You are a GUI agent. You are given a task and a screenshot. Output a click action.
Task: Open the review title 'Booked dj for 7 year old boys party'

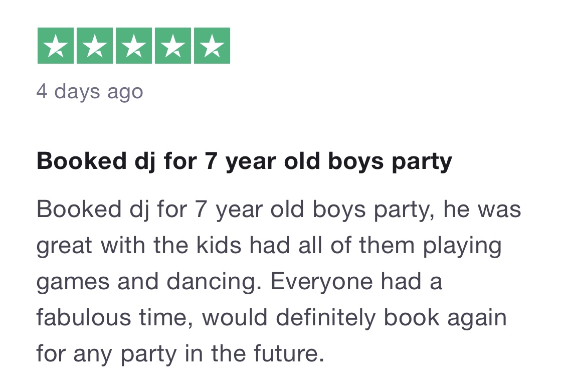[244, 161]
